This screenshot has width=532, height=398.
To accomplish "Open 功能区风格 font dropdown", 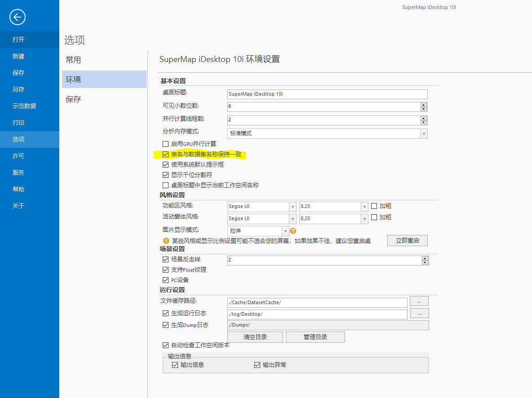I will 293,206.
